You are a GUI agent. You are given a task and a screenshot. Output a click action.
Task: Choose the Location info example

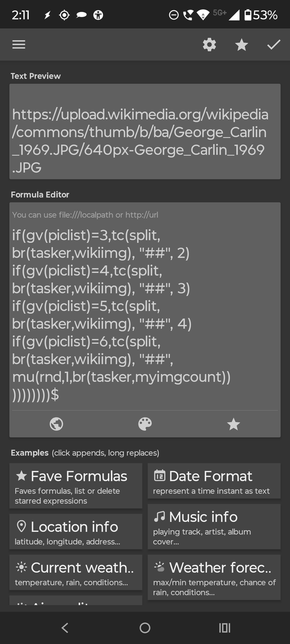point(76,532)
